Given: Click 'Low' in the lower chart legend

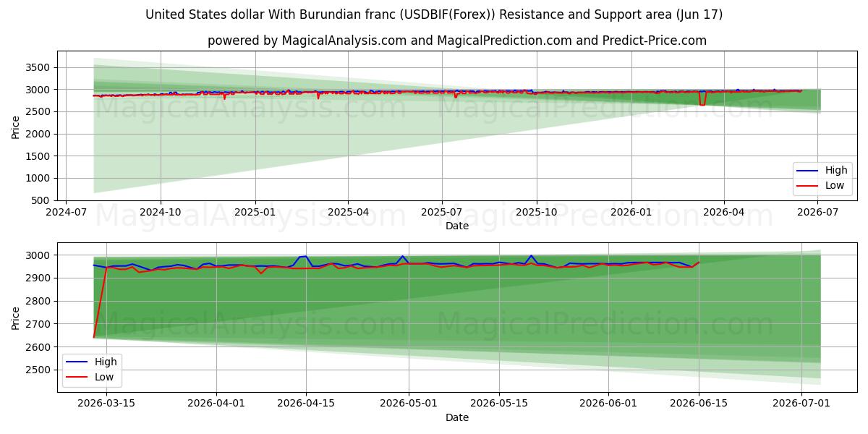Looking at the screenshot, I should pos(104,377).
